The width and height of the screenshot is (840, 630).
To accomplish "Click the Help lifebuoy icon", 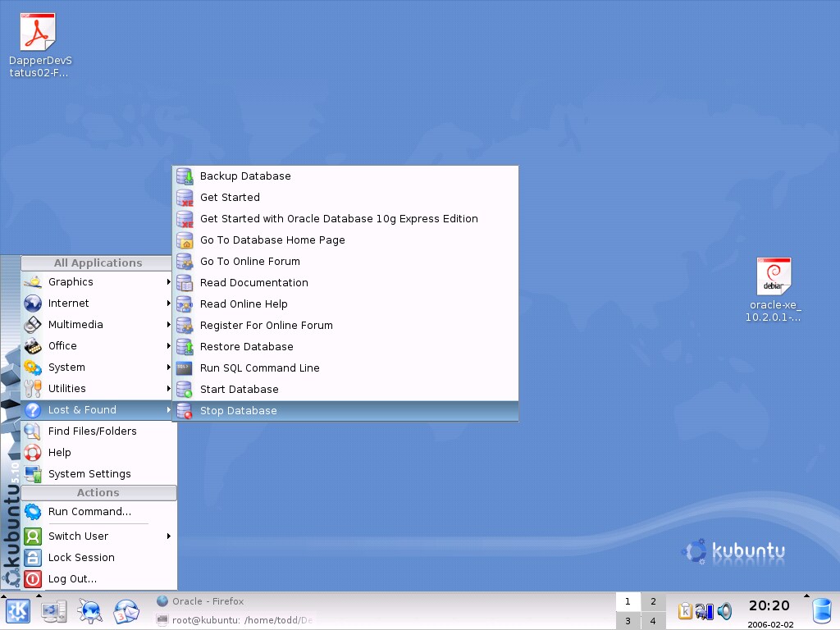I will click(x=33, y=453).
